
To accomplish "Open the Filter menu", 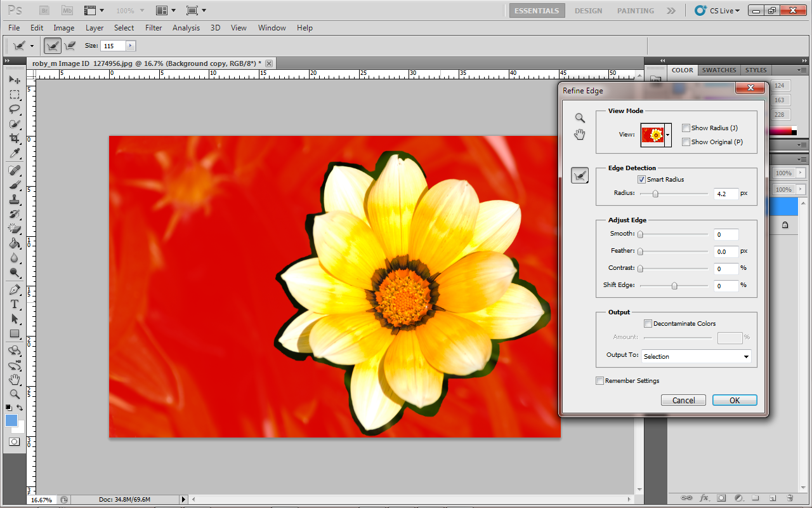I will coord(154,28).
